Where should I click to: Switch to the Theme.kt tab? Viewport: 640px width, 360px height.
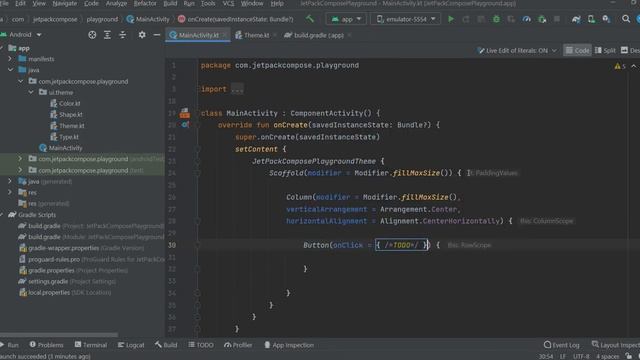256,35
